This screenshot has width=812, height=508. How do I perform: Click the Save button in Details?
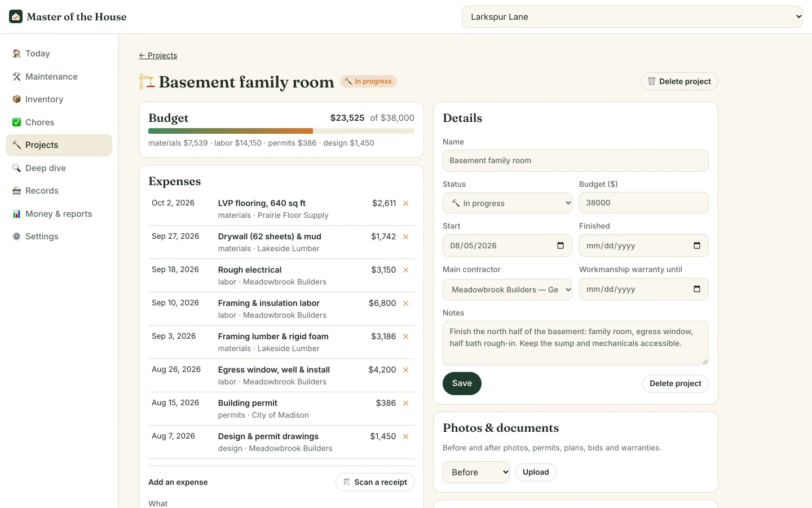(462, 383)
